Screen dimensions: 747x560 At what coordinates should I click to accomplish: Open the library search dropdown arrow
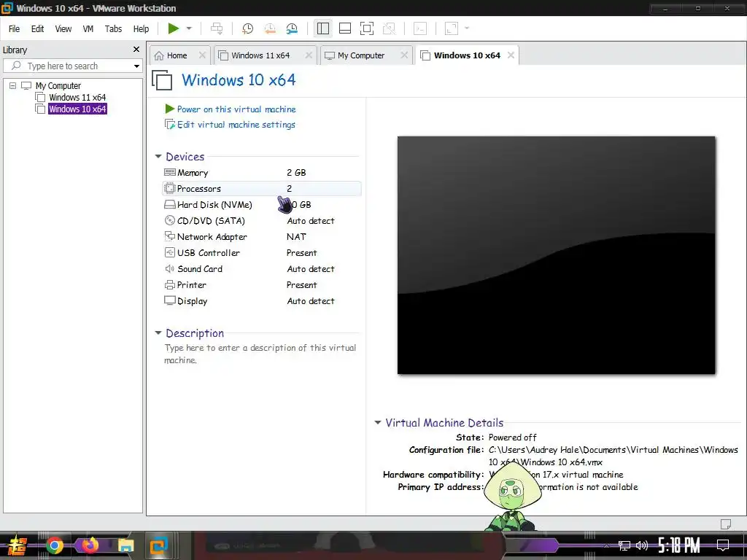pos(136,66)
